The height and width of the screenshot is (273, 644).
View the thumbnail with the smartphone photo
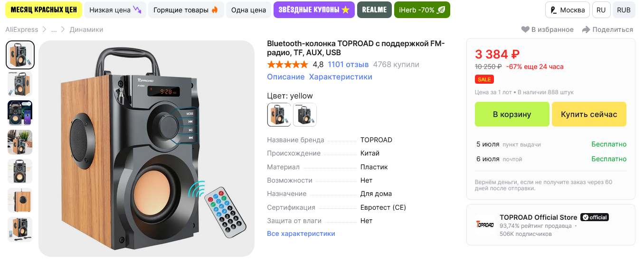click(20, 113)
